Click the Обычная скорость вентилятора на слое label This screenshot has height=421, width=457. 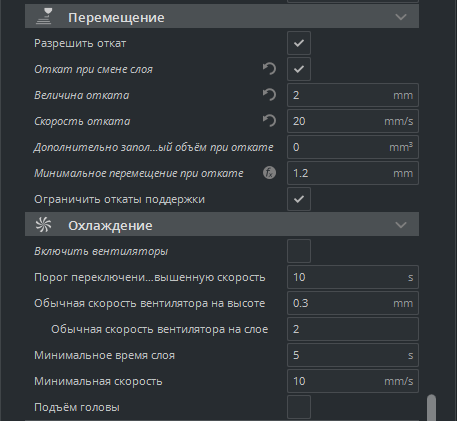pyautogui.click(x=160, y=329)
